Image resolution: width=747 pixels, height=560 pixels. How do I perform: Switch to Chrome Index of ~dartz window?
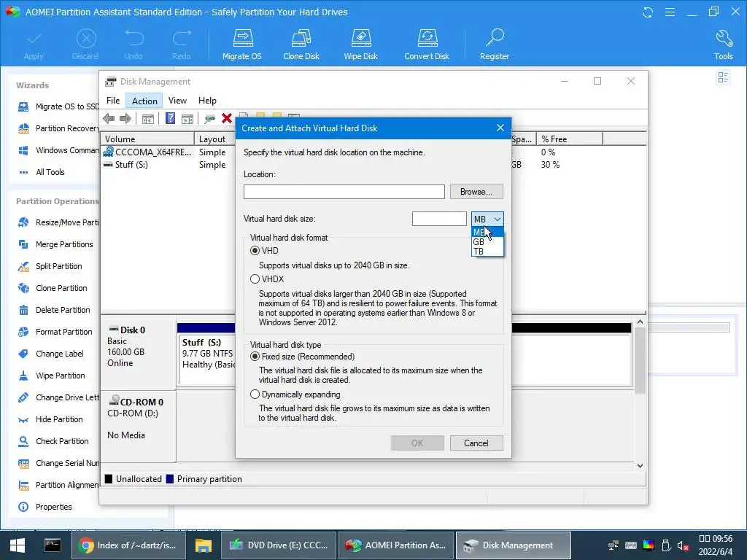(x=128, y=545)
